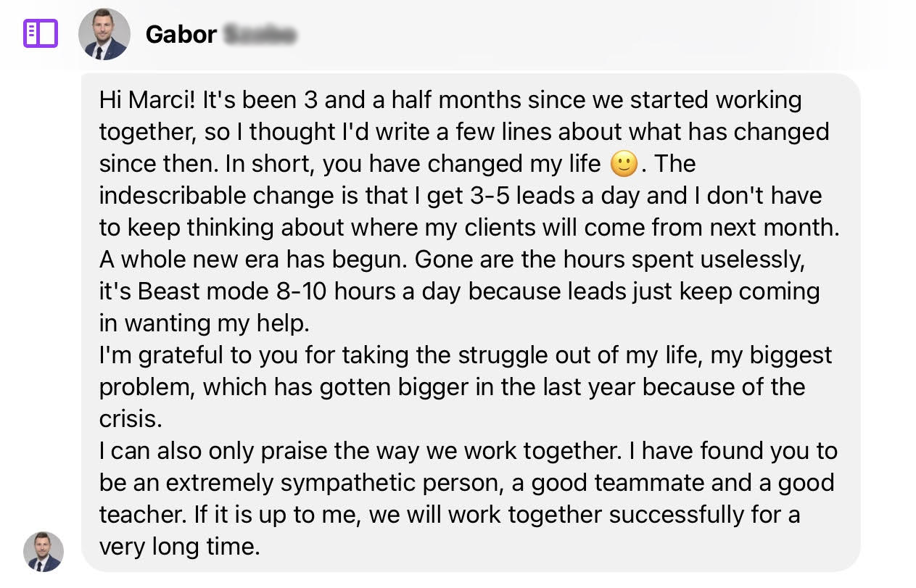Click the word "teacher" in the last paragraph
The height and width of the screenshot is (588, 916).
tap(143, 514)
